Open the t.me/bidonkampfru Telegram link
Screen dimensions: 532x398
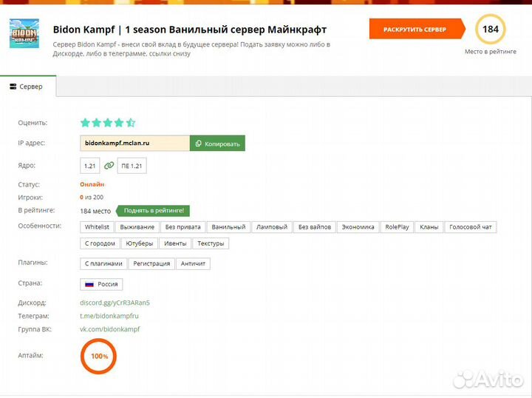pyautogui.click(x=109, y=316)
